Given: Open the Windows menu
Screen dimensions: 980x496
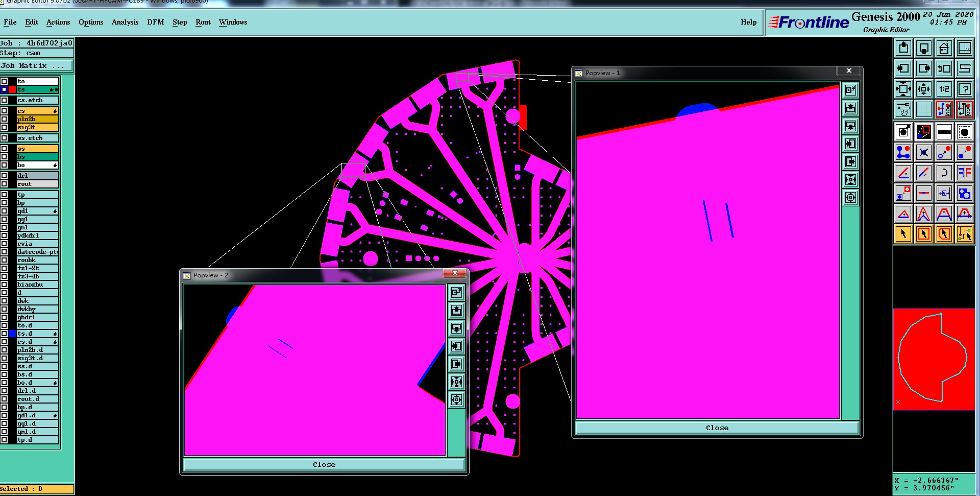Looking at the screenshot, I should pyautogui.click(x=233, y=22).
